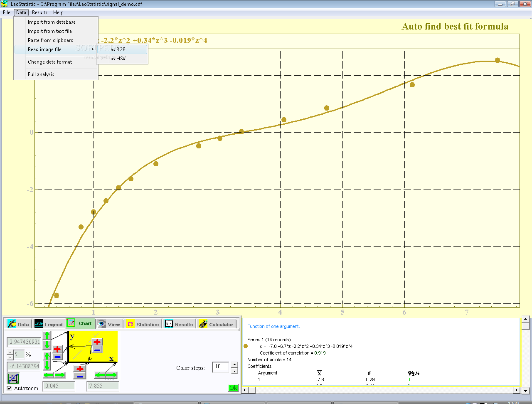Toggle the Autozoom checkbox
Screen dimensions: 532x404
(9, 388)
